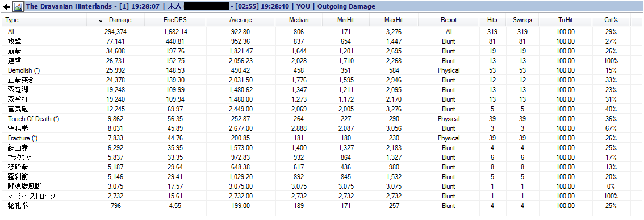Click the Swings column header
This screenshot has height=220, width=644.
pyautogui.click(x=522, y=20)
